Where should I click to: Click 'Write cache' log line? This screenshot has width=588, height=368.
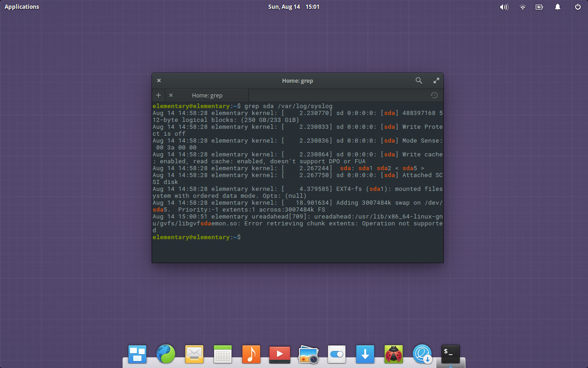click(x=298, y=158)
